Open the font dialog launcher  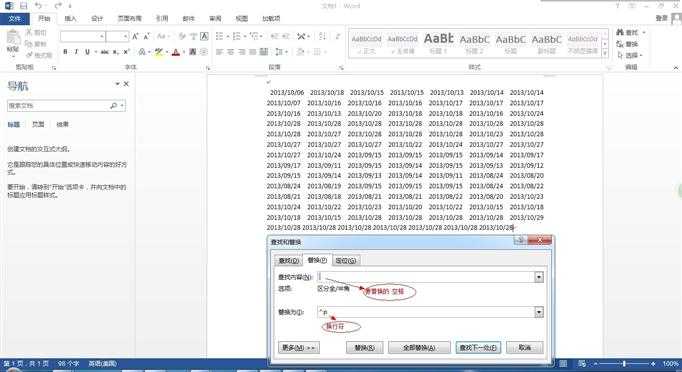pyautogui.click(x=208, y=68)
